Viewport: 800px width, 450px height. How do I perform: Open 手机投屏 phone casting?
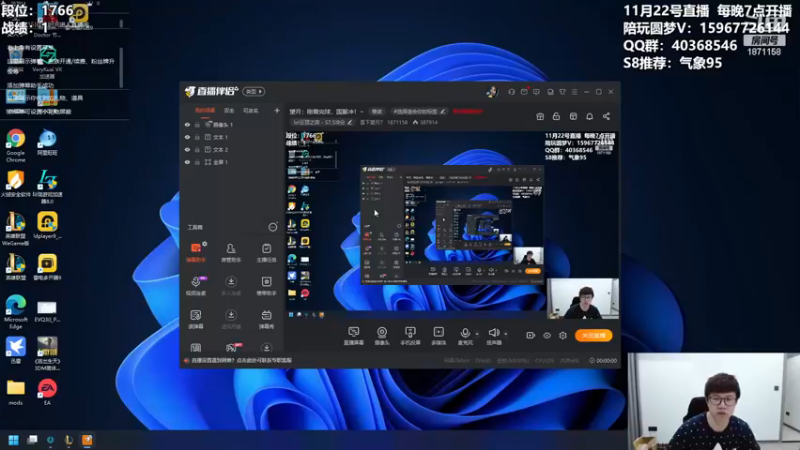point(410,336)
